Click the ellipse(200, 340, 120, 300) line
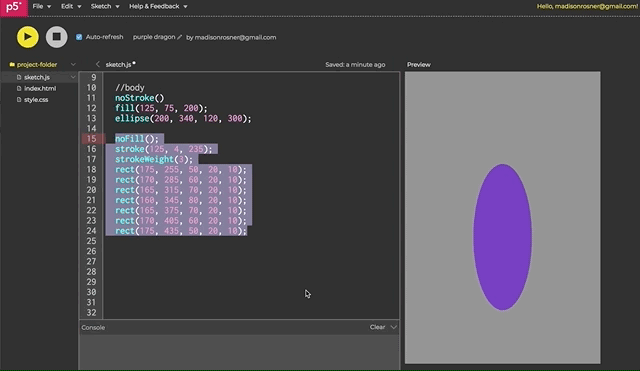 click(x=183, y=118)
